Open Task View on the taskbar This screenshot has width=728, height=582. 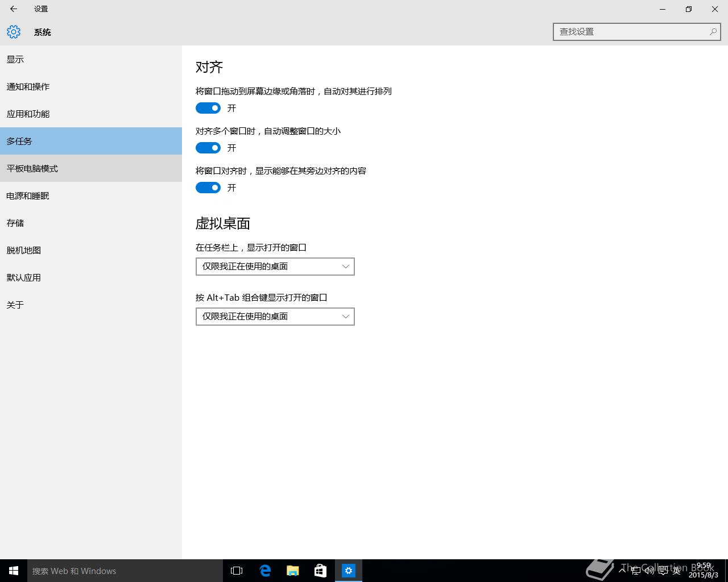(x=237, y=571)
